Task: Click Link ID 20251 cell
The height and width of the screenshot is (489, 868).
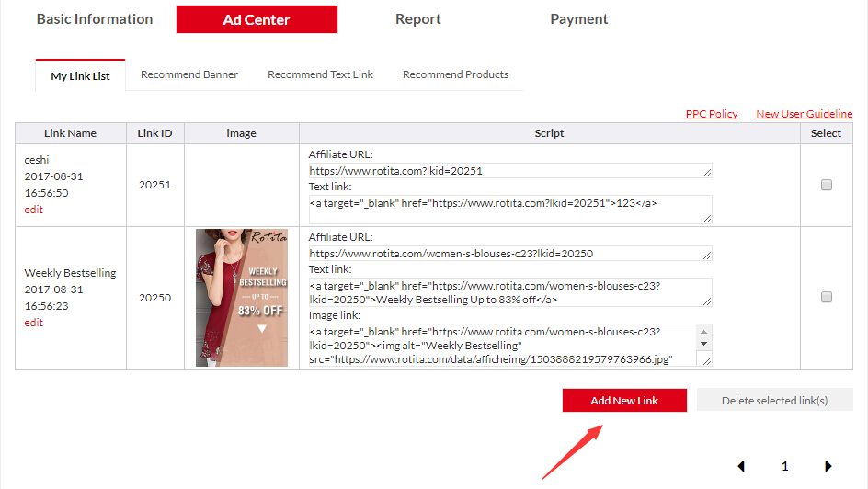Action: [155, 185]
